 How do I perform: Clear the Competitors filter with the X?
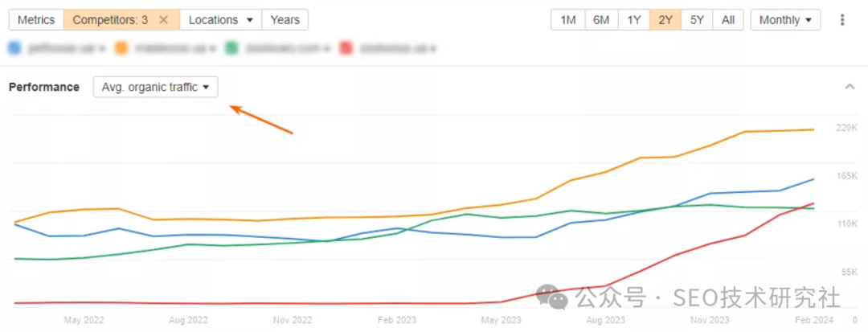pos(163,20)
